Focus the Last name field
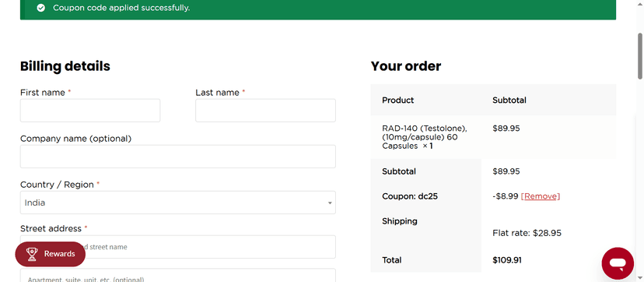The height and width of the screenshot is (282, 644). tap(265, 111)
